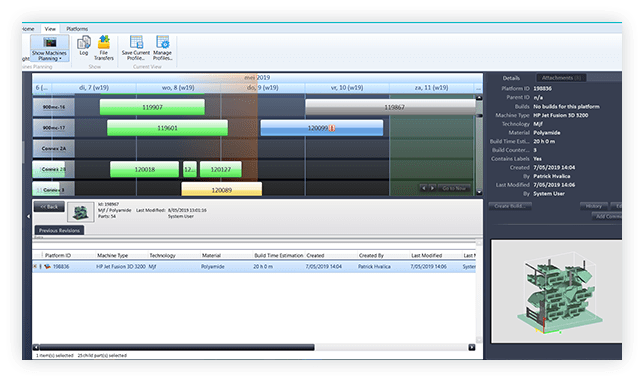
Task: Click date header di, 7 (w19)
Action: 94,88
